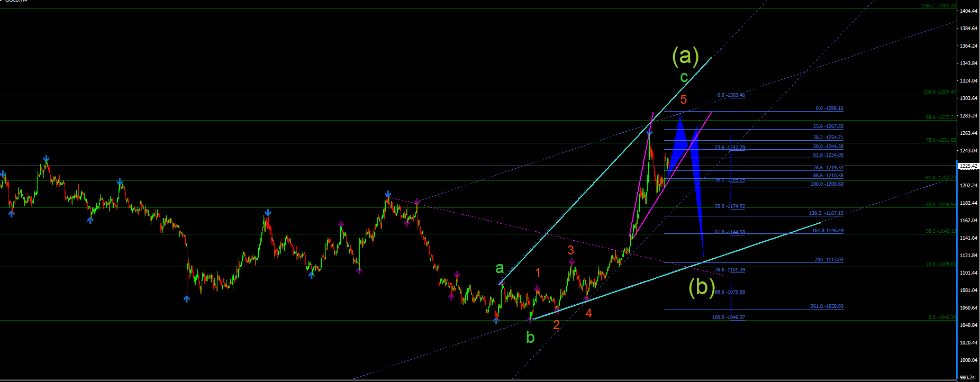The width and height of the screenshot is (980, 382).
Task: Click the Fibonacci label "88.6 -1210.58"
Action: 828,176
